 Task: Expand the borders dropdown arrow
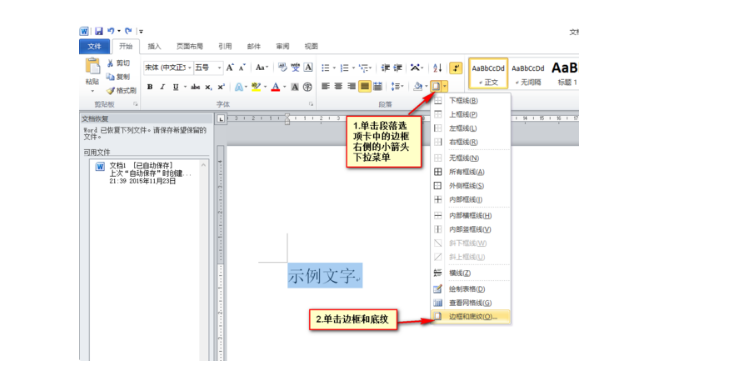445,86
